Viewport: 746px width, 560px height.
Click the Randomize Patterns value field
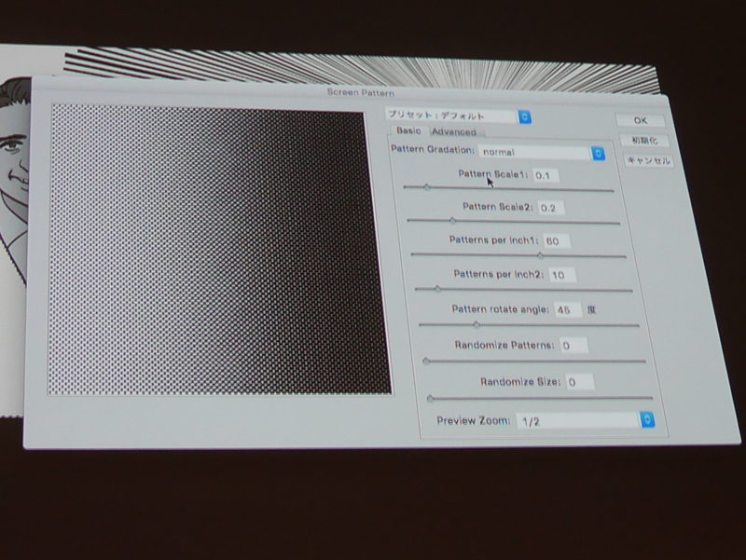click(x=573, y=346)
